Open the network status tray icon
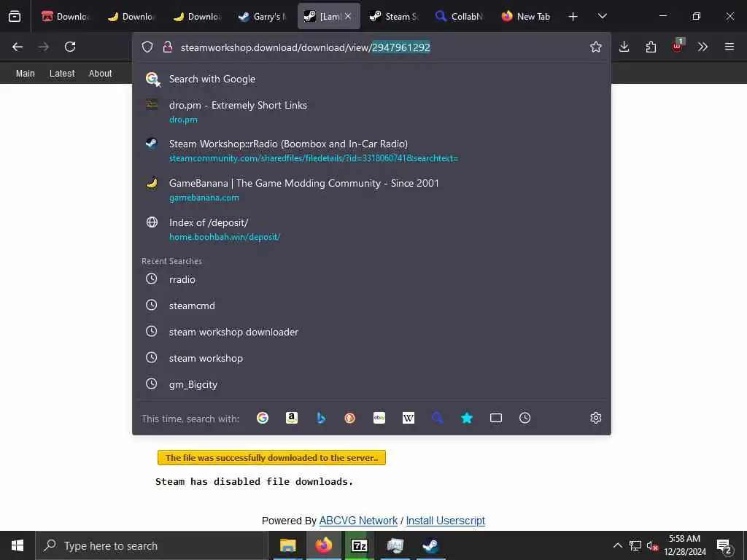747x560 pixels. pos(635,545)
